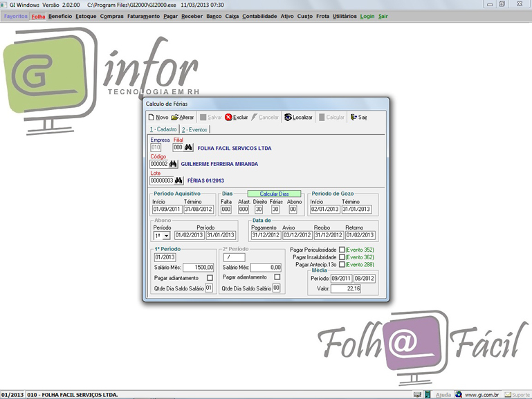Open the Receber menu
532x399 pixels.
pos(192,17)
